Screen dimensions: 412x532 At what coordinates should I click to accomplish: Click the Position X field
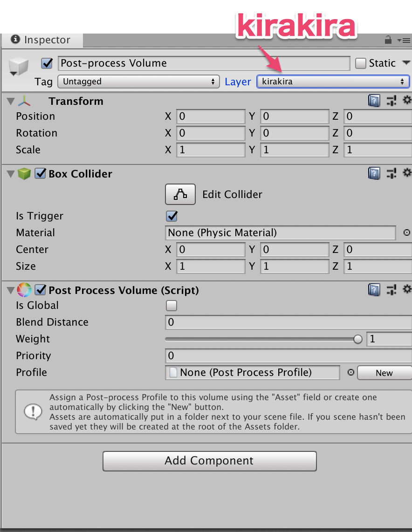click(x=211, y=116)
